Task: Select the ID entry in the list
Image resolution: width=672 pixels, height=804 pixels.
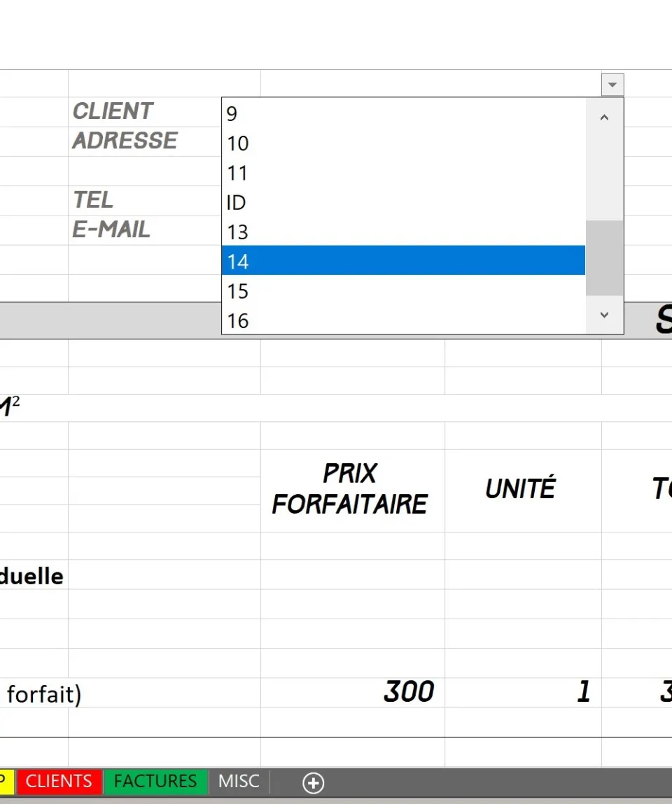Action: click(403, 202)
